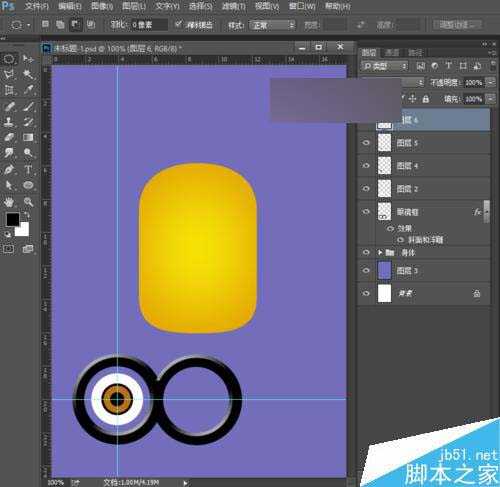
Task: Select the Eyedropper tool
Action: tap(28, 90)
